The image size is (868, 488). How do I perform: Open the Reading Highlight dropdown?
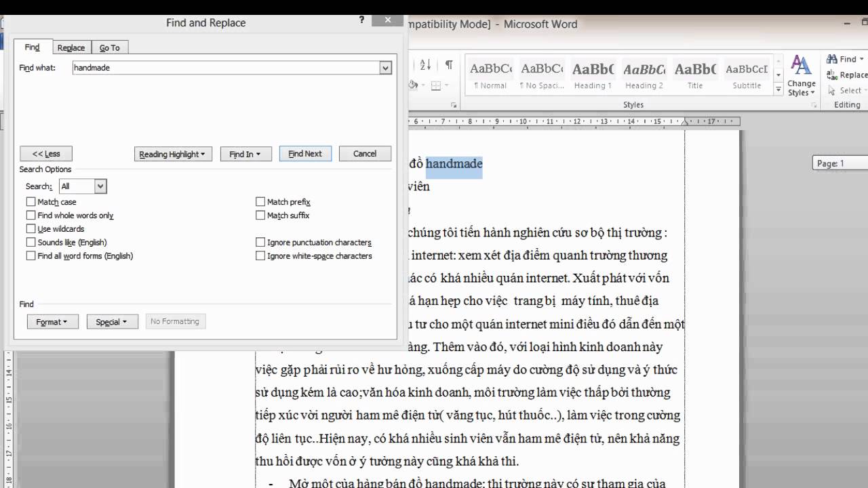click(174, 154)
